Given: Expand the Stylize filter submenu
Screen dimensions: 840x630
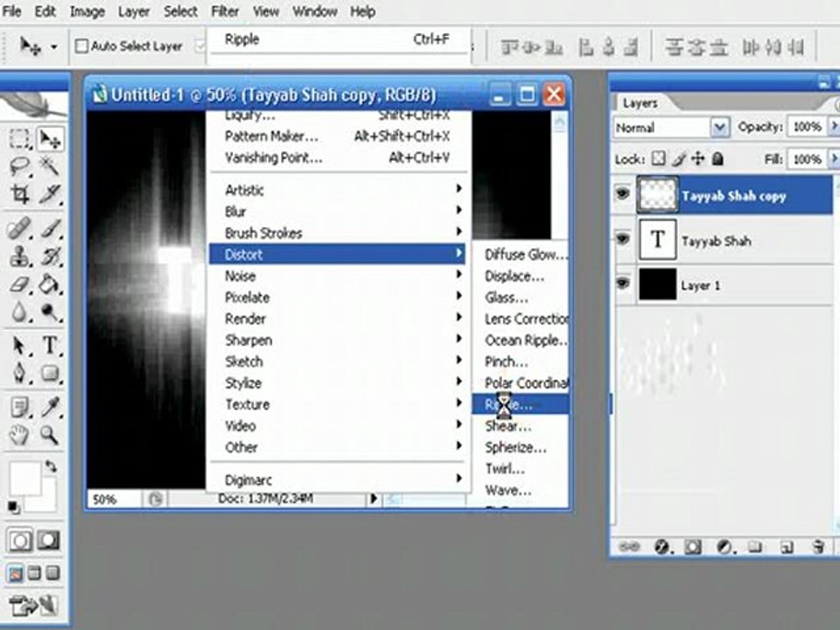Looking at the screenshot, I should click(337, 382).
